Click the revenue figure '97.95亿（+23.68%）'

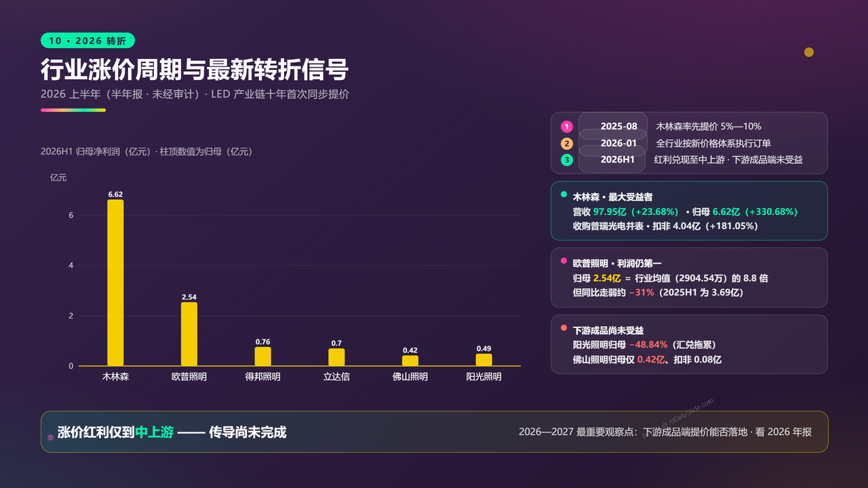click(x=636, y=212)
